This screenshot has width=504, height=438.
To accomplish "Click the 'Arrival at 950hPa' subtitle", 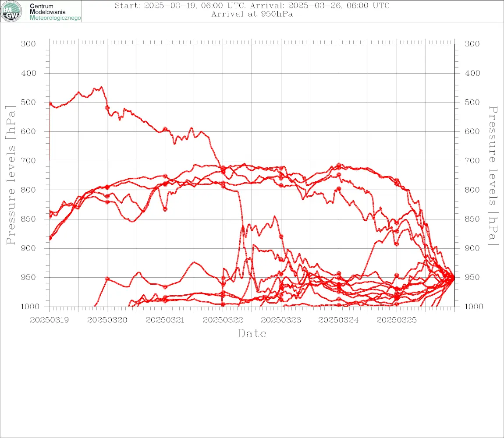I will (252, 14).
